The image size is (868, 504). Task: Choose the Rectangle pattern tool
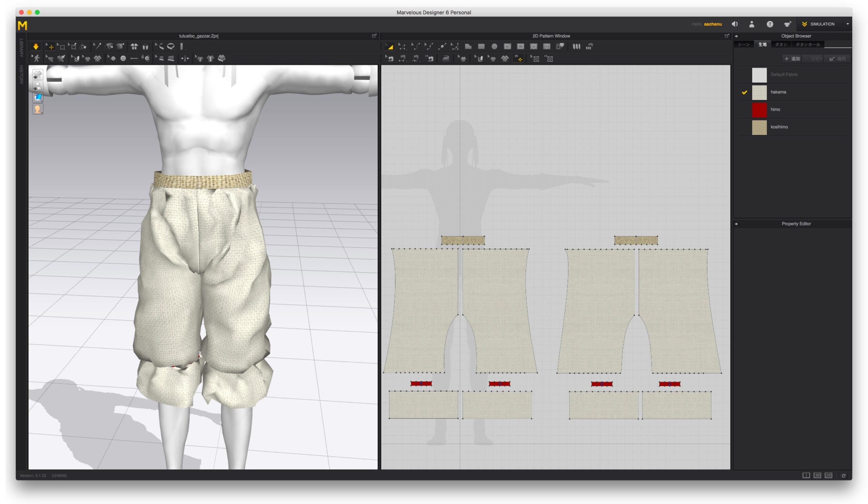pos(481,46)
